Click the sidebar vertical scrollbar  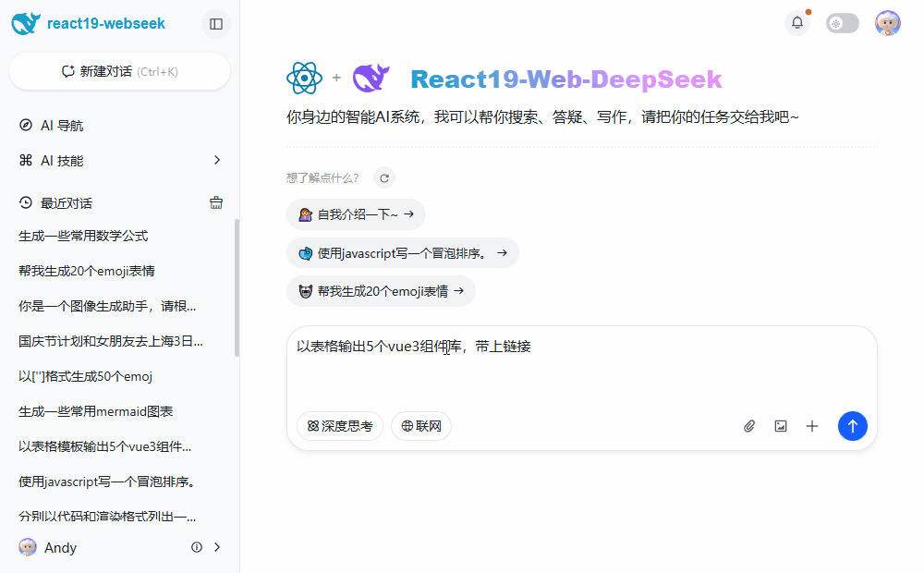pos(237,288)
